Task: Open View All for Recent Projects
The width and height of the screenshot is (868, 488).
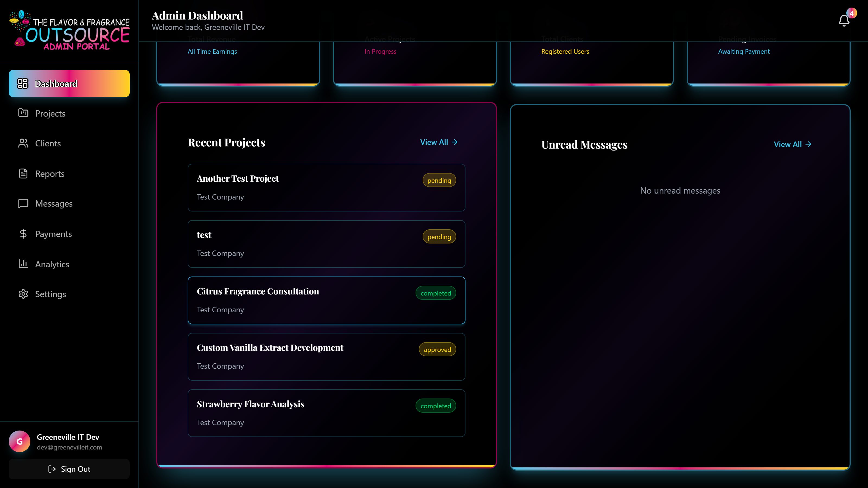Action: [x=439, y=142]
